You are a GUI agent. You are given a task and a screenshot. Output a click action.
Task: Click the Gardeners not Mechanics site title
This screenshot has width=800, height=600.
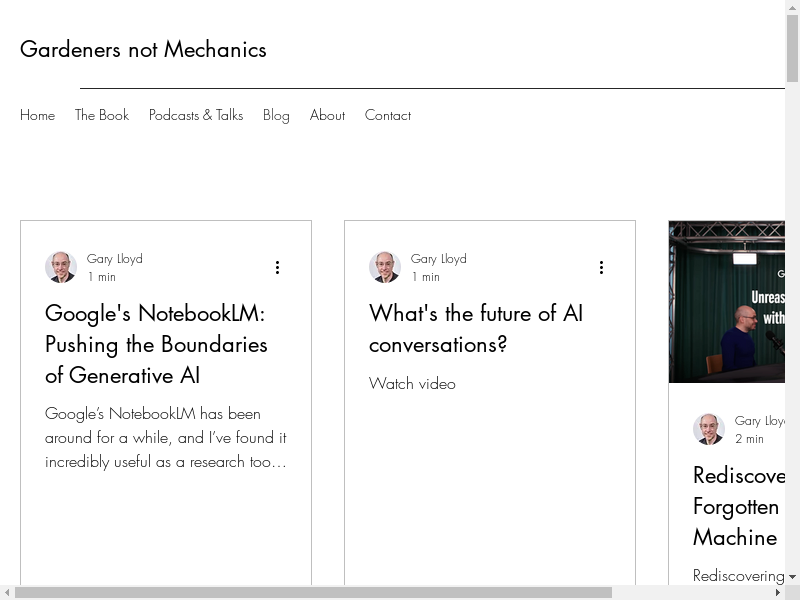tap(143, 49)
